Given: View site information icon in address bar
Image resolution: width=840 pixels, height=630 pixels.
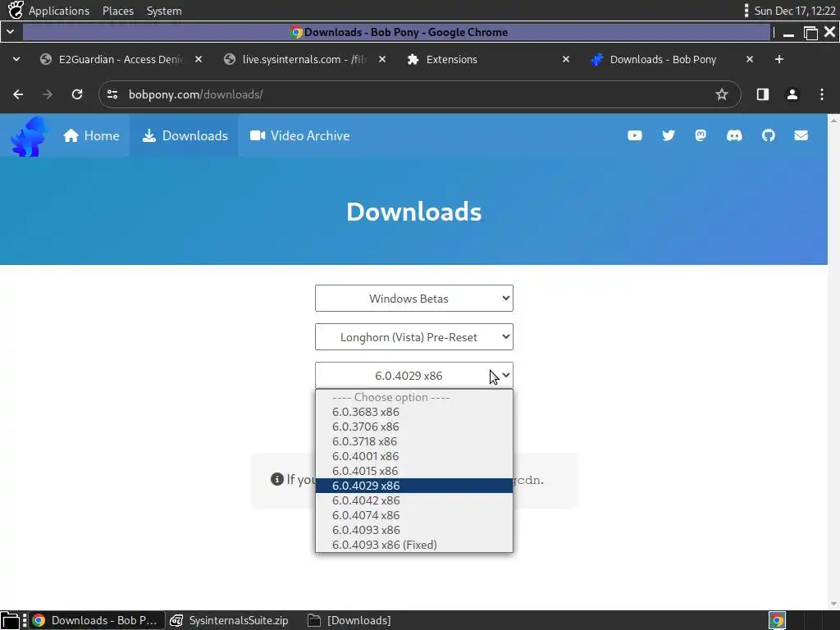Looking at the screenshot, I should (x=112, y=94).
